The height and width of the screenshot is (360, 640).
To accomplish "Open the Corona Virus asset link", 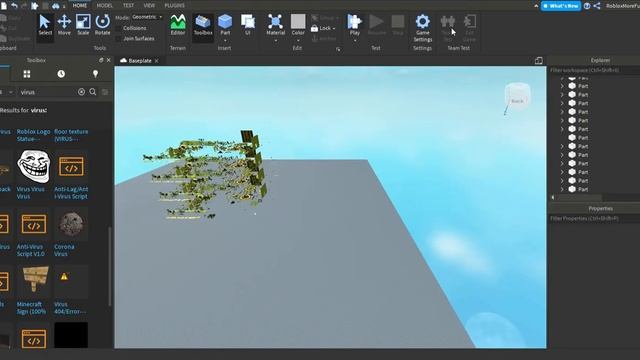I will (x=64, y=250).
